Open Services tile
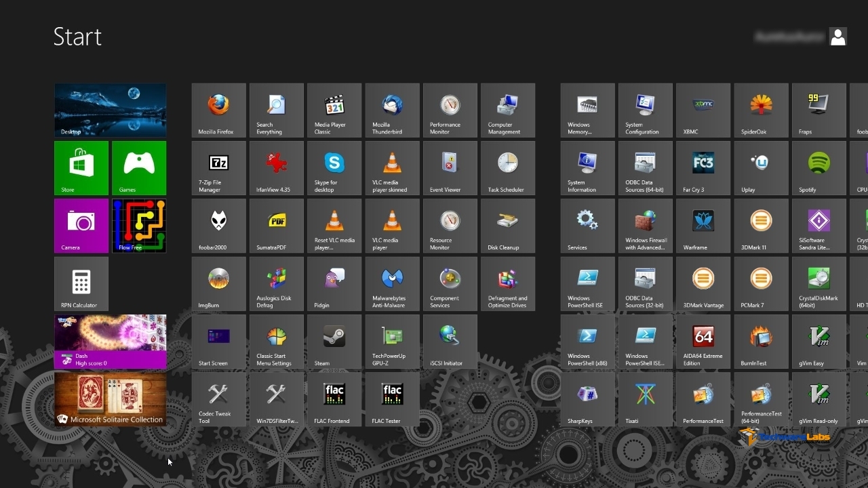The height and width of the screenshot is (488, 868). [x=588, y=226]
